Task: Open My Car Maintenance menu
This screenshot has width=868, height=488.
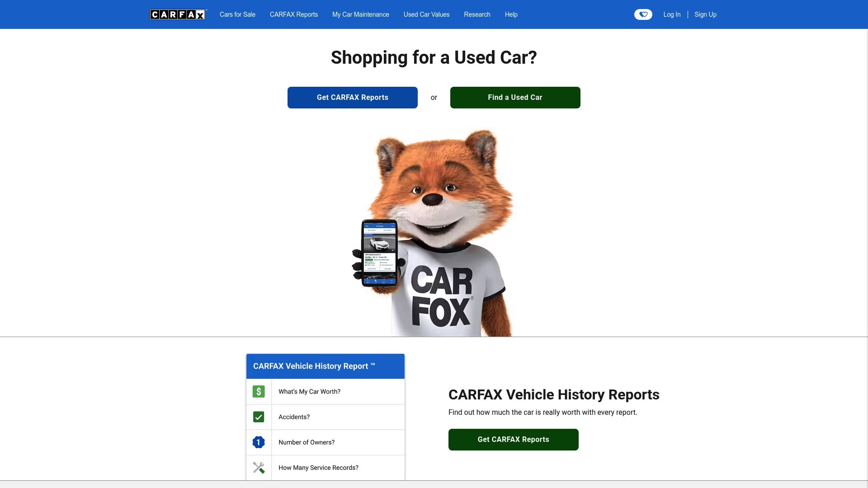Action: (360, 14)
